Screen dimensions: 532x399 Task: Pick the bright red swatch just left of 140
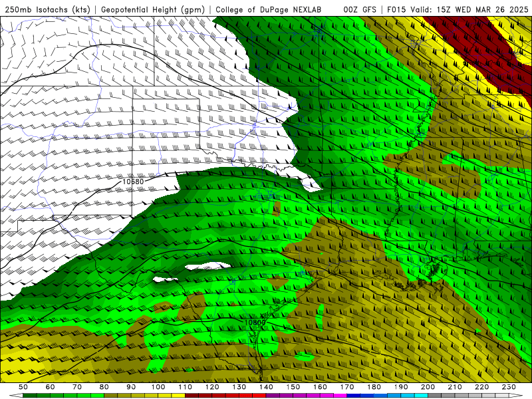coord(259,396)
